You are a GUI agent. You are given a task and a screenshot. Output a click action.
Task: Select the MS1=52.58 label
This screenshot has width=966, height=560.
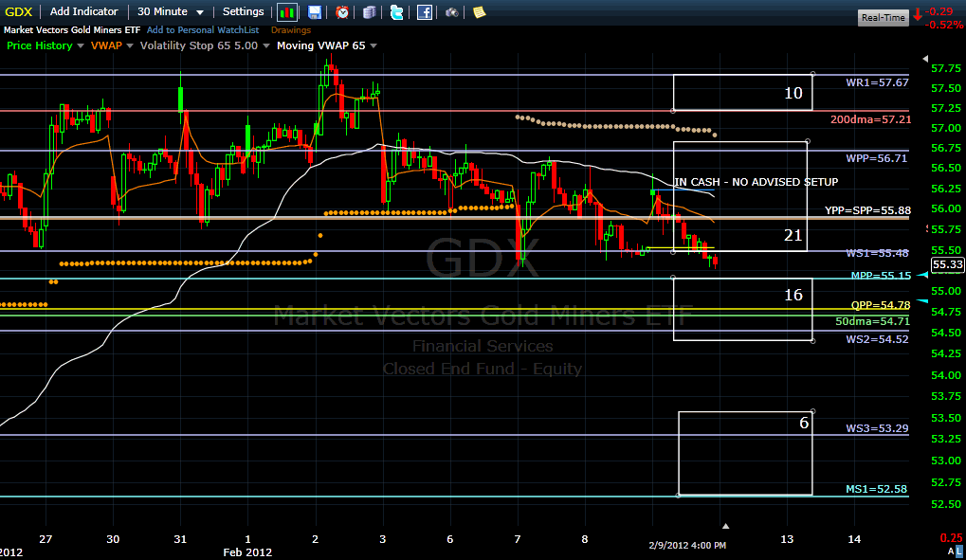(876, 489)
